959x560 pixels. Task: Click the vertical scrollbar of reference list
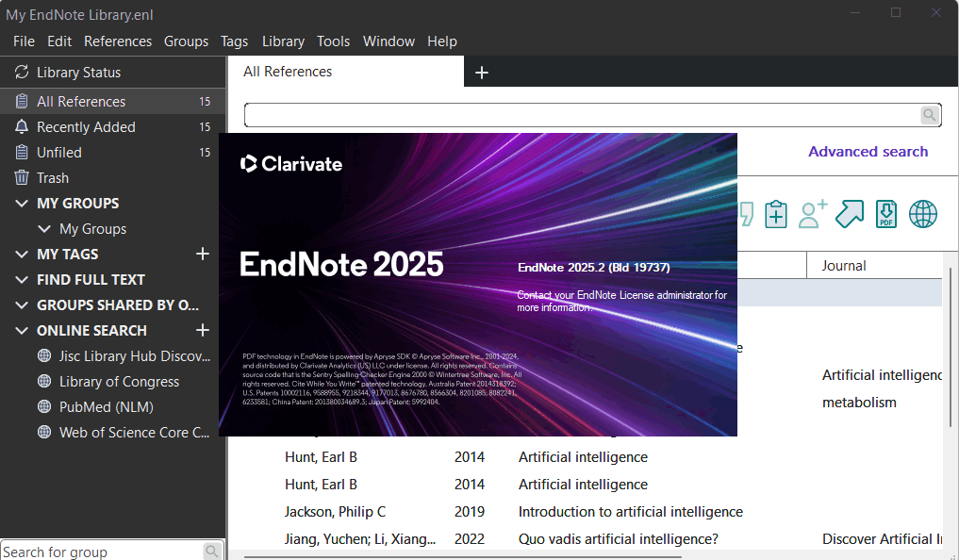[x=950, y=347]
